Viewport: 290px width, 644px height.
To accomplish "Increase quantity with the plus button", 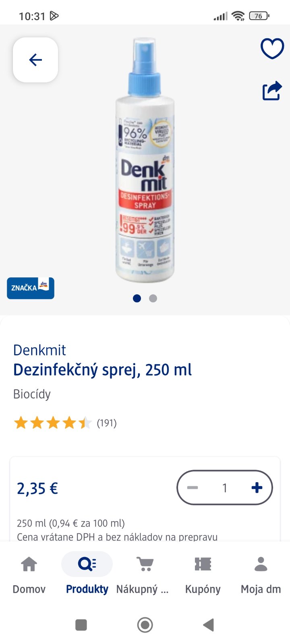I will [257, 488].
